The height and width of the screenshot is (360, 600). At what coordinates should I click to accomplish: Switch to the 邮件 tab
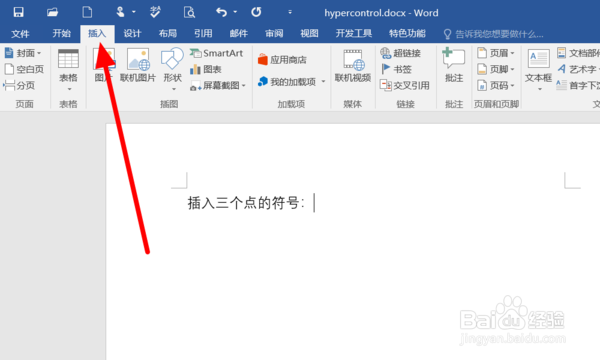click(x=238, y=34)
